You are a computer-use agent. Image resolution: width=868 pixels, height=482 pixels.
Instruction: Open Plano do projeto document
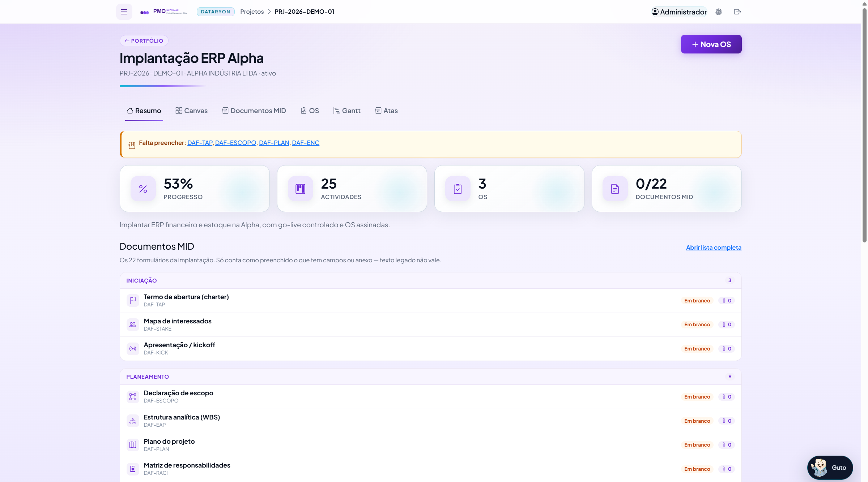(430, 445)
